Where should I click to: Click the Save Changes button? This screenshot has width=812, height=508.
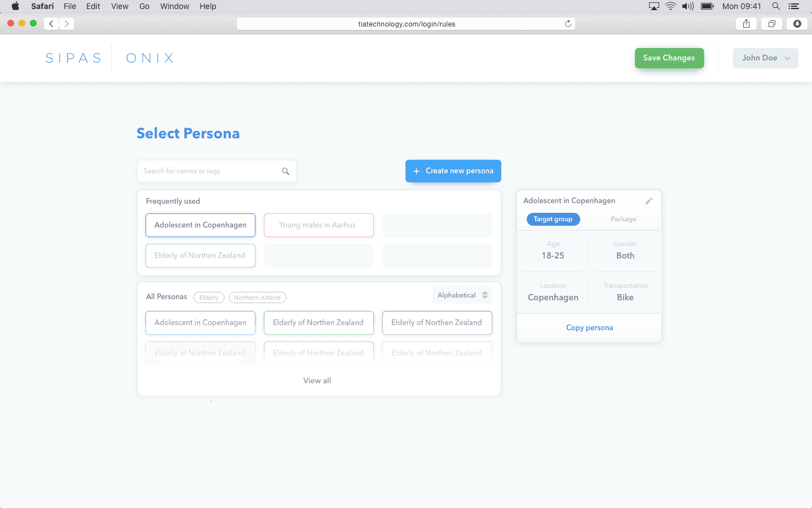pos(669,58)
